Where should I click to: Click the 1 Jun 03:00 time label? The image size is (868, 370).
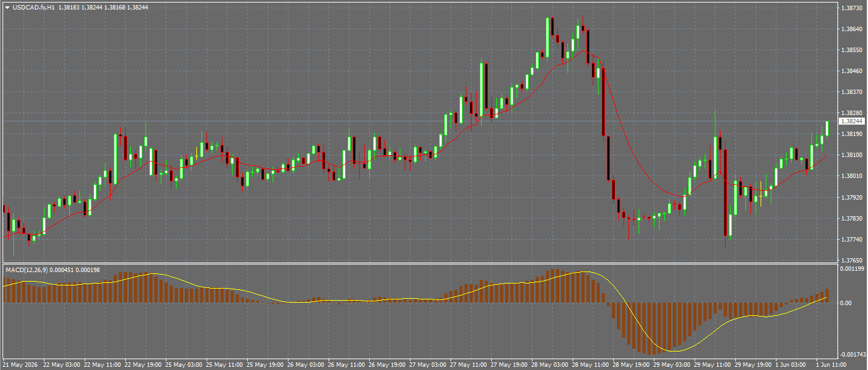click(x=790, y=365)
